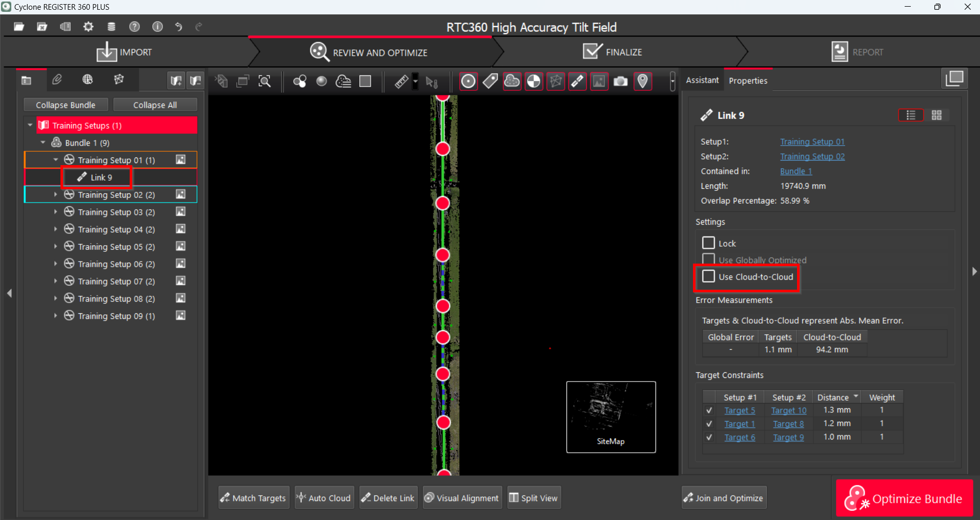The width and height of the screenshot is (980, 520).
Task: Expand the Training Setup 03 tree node
Action: tap(55, 212)
